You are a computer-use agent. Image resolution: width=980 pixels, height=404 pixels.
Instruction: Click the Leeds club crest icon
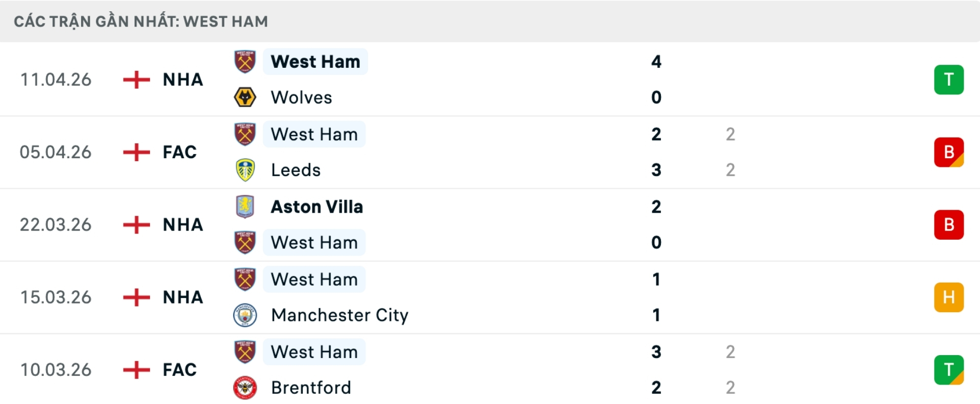point(245,170)
